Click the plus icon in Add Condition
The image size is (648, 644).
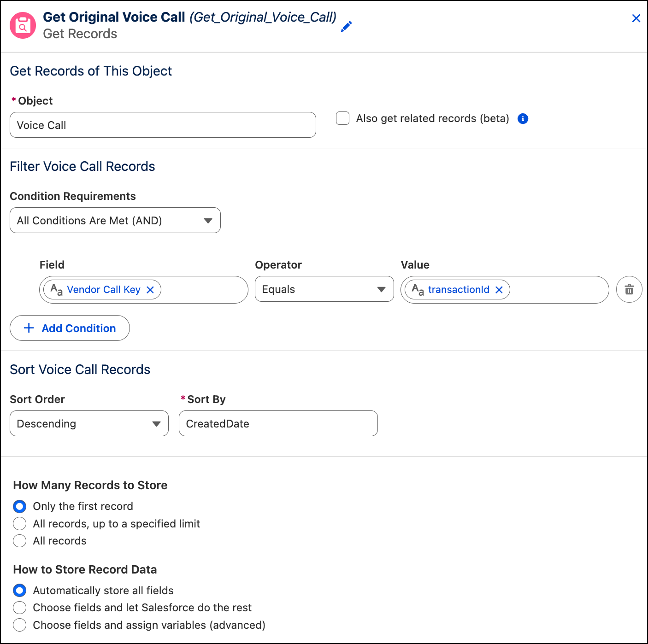coord(29,328)
